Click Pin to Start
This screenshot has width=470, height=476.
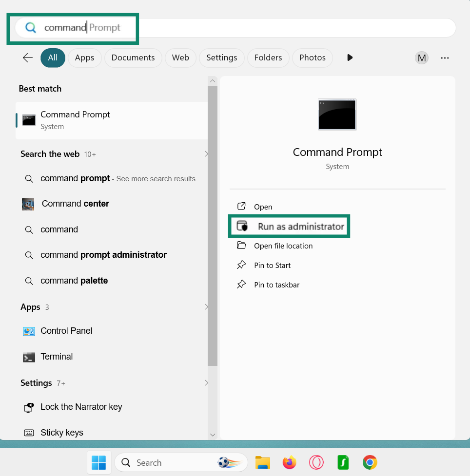click(272, 266)
